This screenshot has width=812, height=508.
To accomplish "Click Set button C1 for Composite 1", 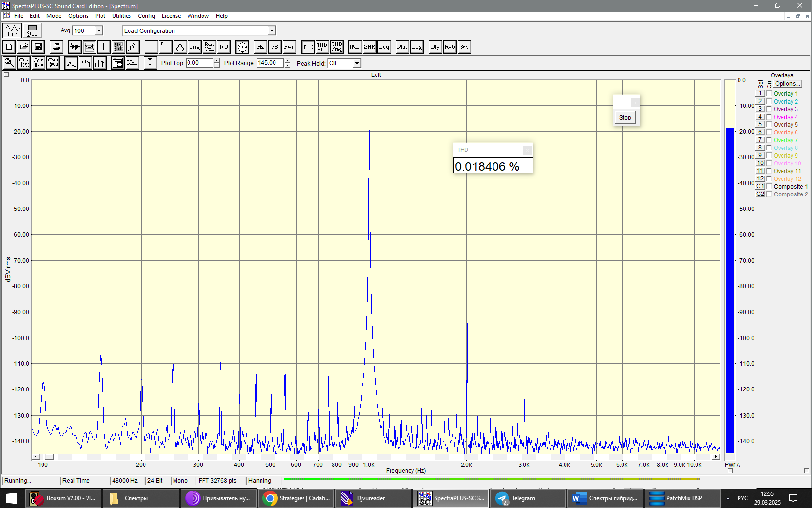I will click(760, 186).
